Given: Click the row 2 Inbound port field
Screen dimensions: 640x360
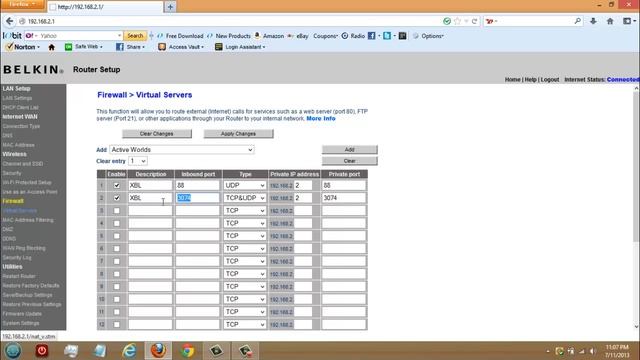Looking at the screenshot, I should click(x=198, y=198).
